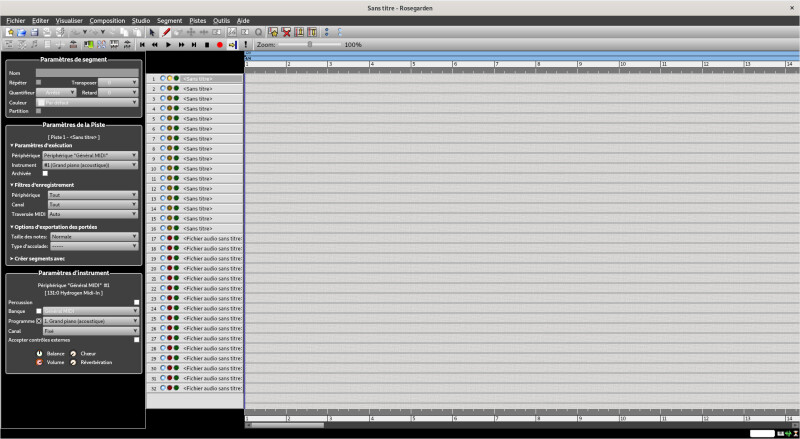The width and height of the screenshot is (800, 439).
Task: Open the Outils menu
Action: click(221, 20)
